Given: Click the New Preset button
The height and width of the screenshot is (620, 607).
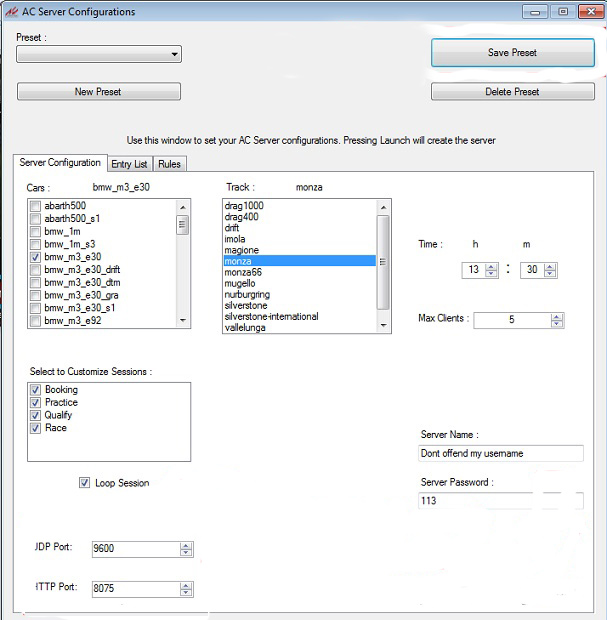Looking at the screenshot, I should coord(98,92).
